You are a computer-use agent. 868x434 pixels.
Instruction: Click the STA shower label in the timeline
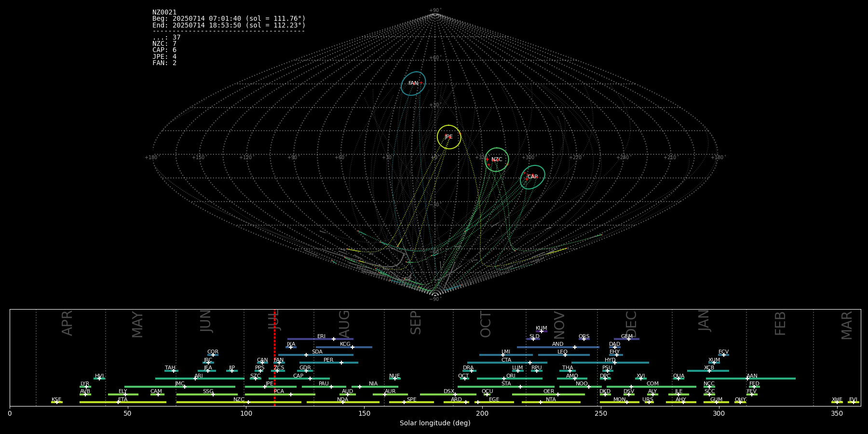(506, 384)
